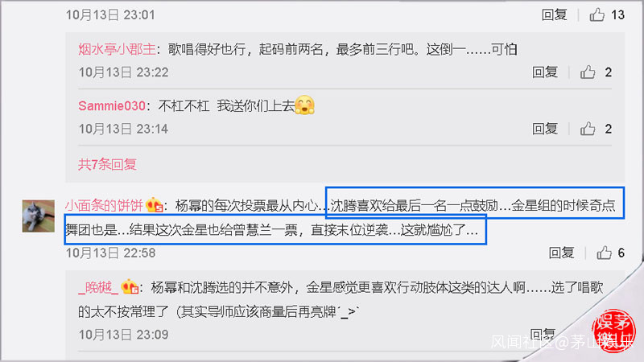Click the cat avatar thumbnail of 小面条的饼饼

coord(38,216)
